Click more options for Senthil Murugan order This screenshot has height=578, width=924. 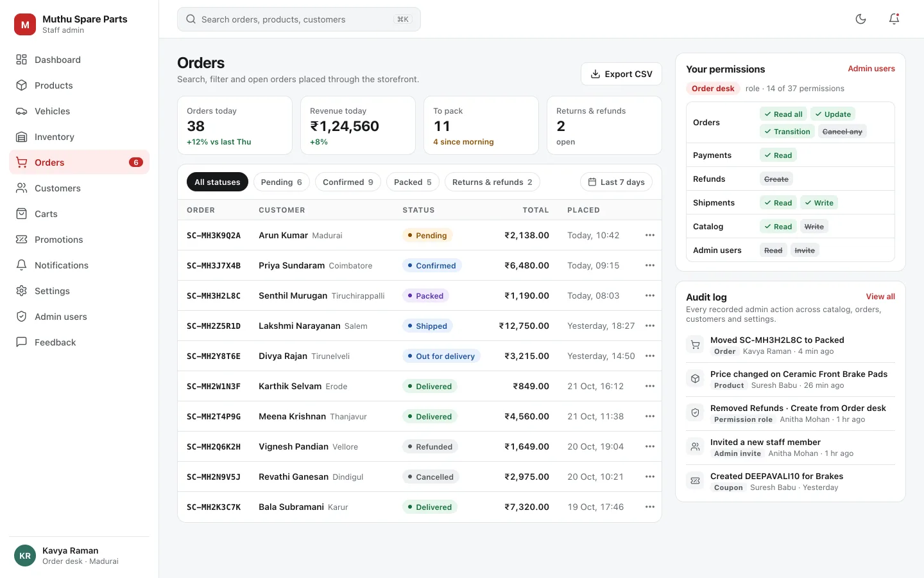(650, 295)
